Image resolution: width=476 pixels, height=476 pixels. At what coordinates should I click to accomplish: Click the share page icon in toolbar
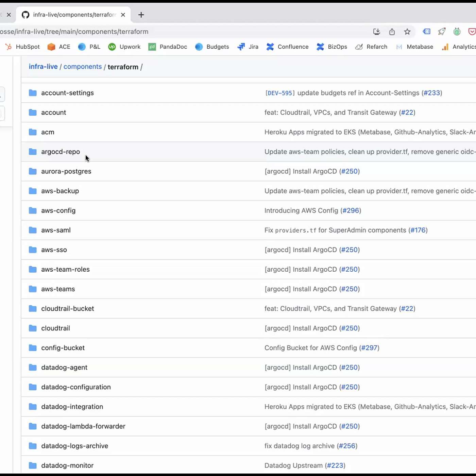point(392,32)
